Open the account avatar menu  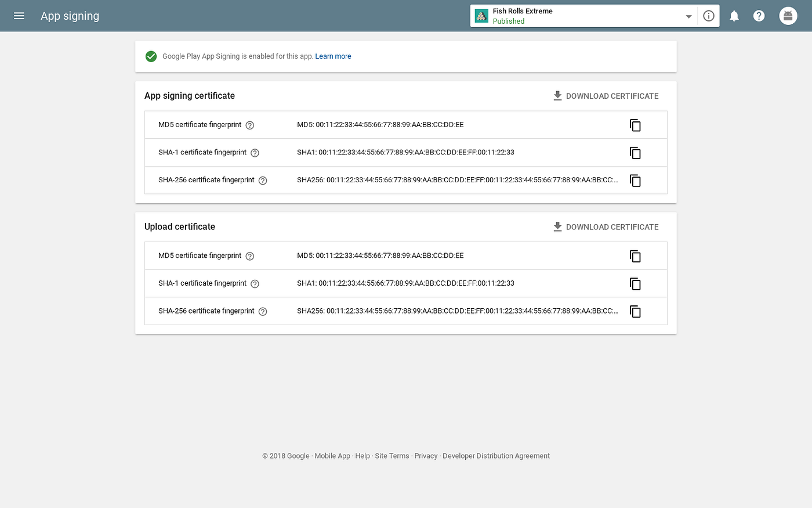click(788, 16)
